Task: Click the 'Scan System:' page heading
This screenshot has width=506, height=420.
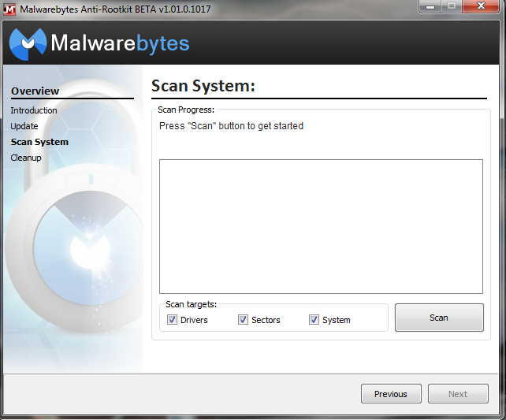Action: click(x=203, y=86)
